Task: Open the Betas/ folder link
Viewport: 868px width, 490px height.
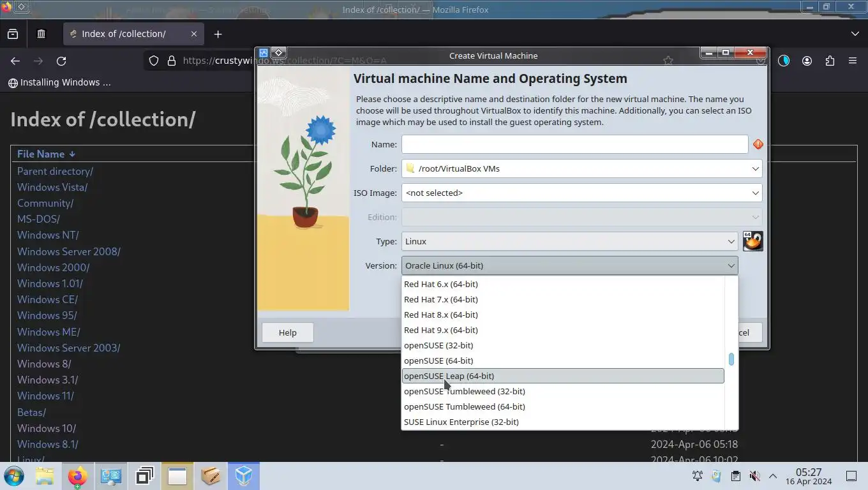Action: pos(31,412)
